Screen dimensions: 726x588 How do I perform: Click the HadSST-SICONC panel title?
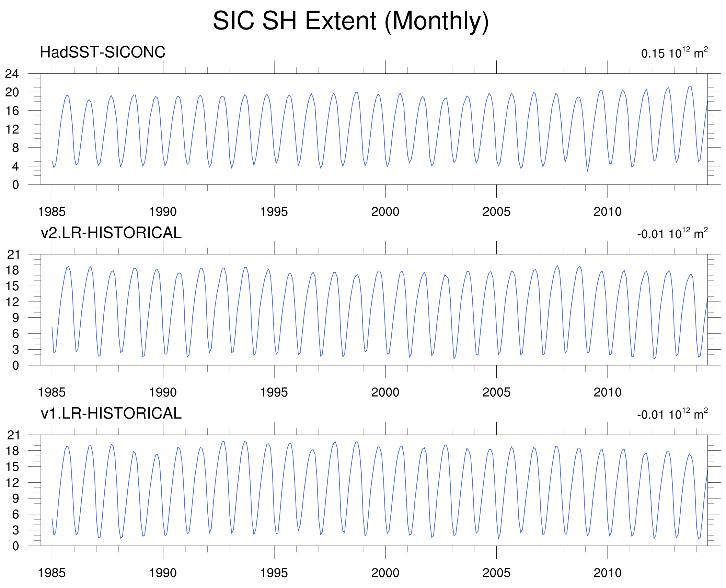pyautogui.click(x=102, y=52)
